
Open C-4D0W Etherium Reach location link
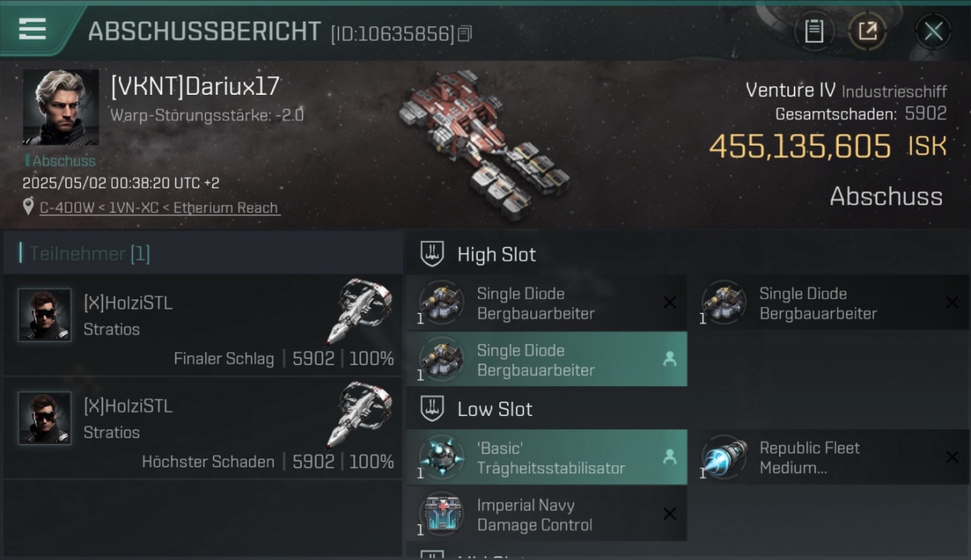coord(160,208)
